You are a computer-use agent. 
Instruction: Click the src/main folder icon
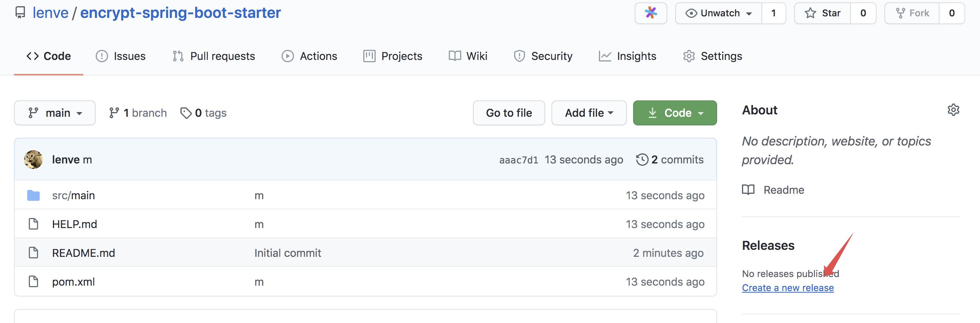click(x=33, y=195)
